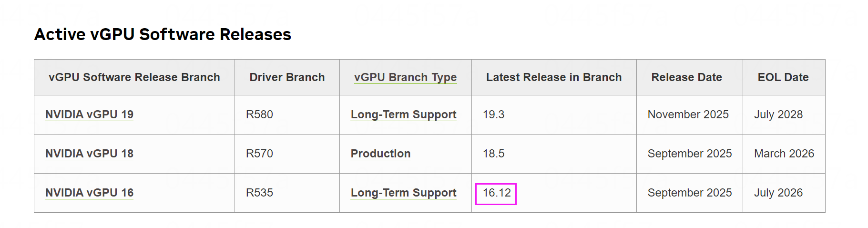The width and height of the screenshot is (868, 228).
Task: Click the March 2026 EOL date
Action: (784, 154)
